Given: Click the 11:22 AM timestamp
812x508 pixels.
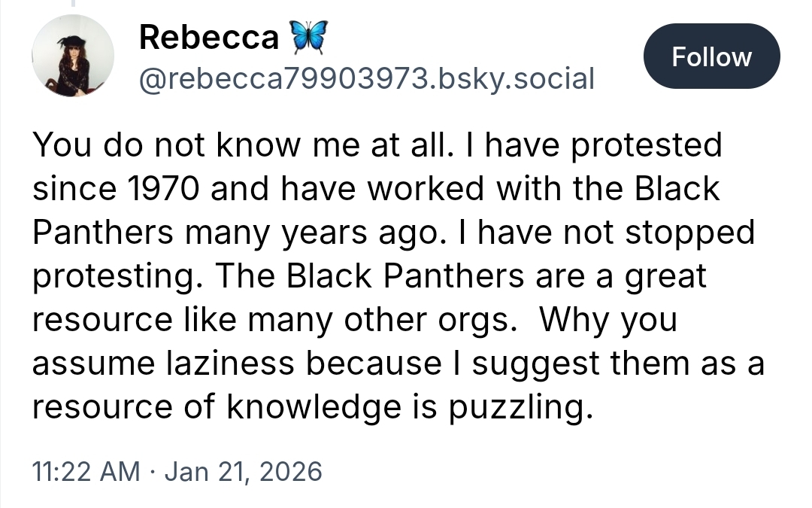Looking at the screenshot, I should [86, 471].
